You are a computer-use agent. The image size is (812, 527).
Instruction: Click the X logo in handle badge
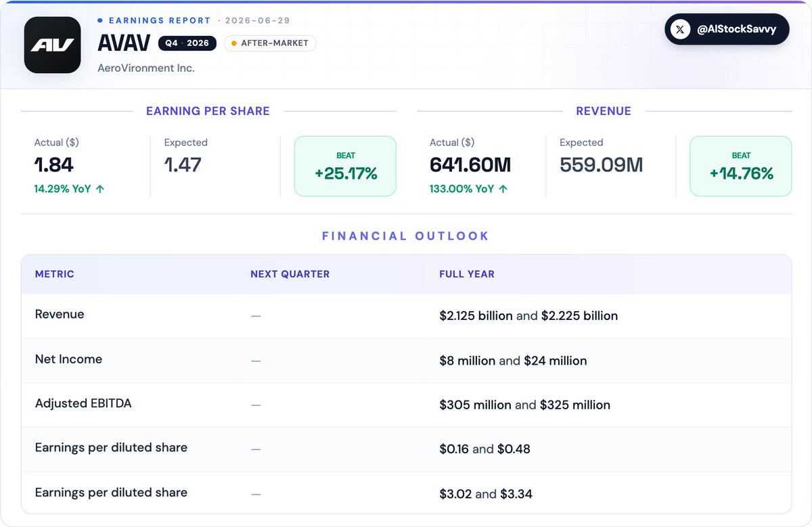(680, 30)
